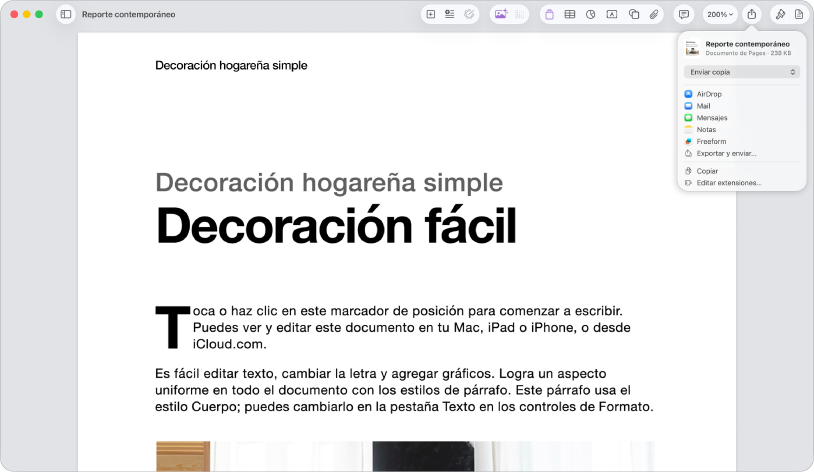This screenshot has height=473, width=814.
Task: Click the yellow minimize window button
Action: [x=26, y=15]
